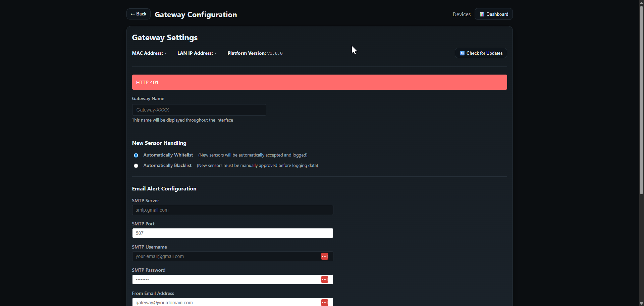The image size is (644, 306).
Task: Click the refresh icon beside Check for Updates
Action: coord(462,53)
